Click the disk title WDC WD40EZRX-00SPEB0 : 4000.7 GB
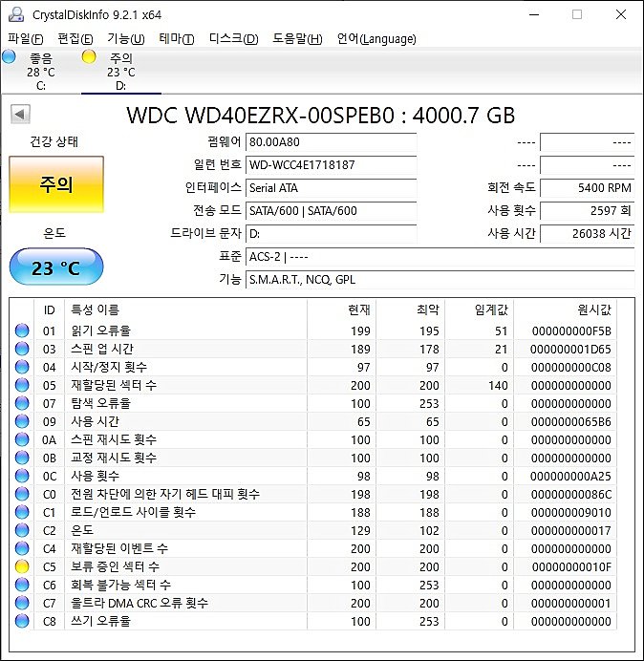Screen dimensions: 644x661 click(320, 115)
